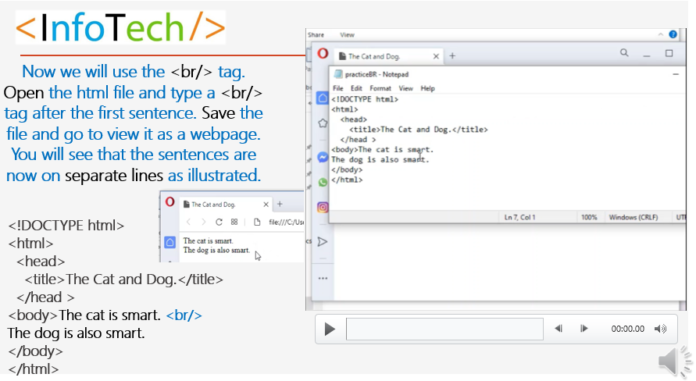Viewport: 696px width, 381px height.
Task: Go back in small browser window
Action: point(189,222)
